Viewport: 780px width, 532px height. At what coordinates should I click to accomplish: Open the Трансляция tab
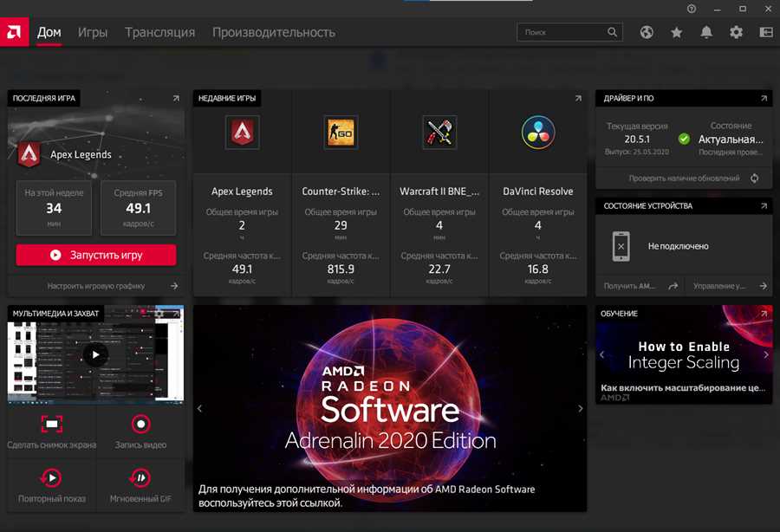click(x=159, y=32)
